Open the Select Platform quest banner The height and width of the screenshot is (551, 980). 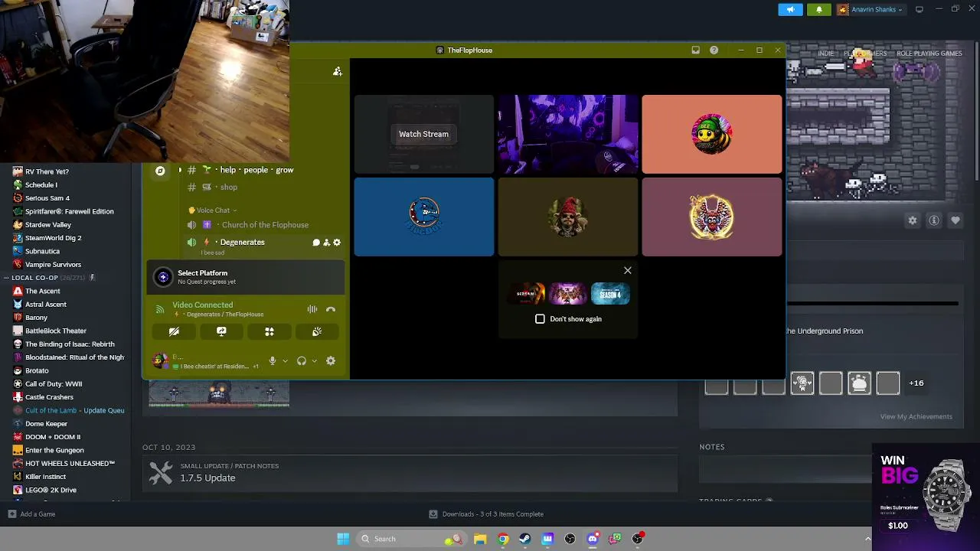[x=245, y=277]
